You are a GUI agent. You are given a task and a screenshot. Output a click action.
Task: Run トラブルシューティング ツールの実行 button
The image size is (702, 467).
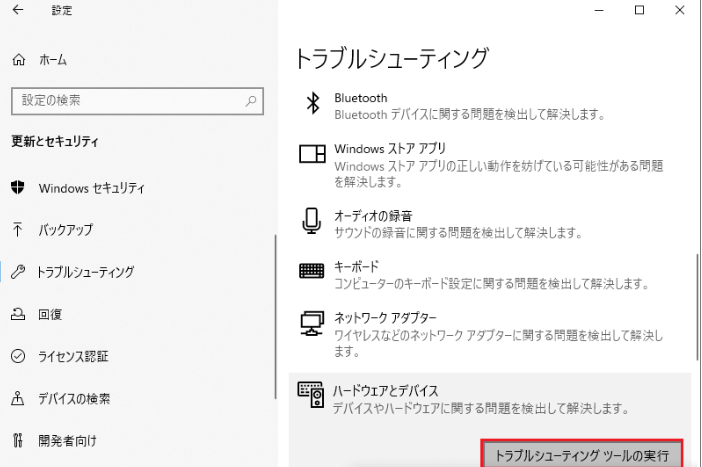582,454
